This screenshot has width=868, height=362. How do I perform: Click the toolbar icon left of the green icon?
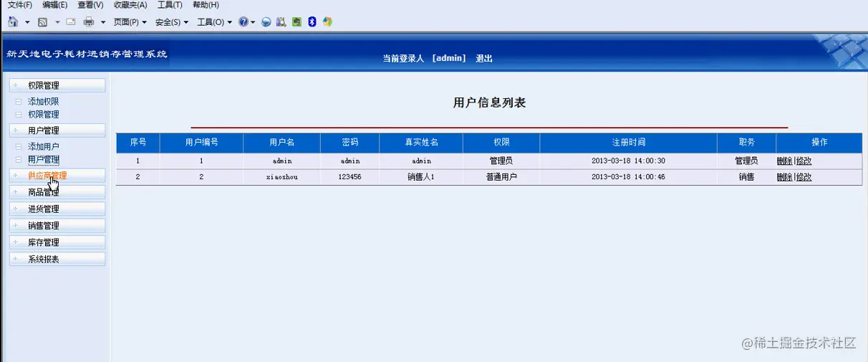[281, 22]
